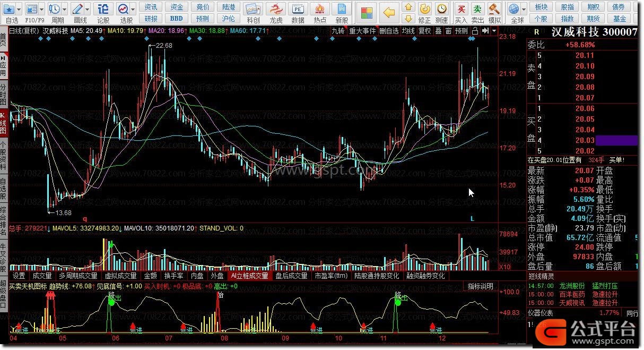
Task: Expand the 周期 period dropdown arrow
Action: (65, 9)
